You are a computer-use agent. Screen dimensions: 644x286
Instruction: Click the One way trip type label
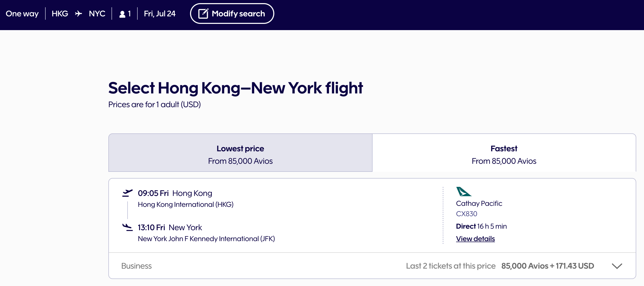[x=22, y=13]
